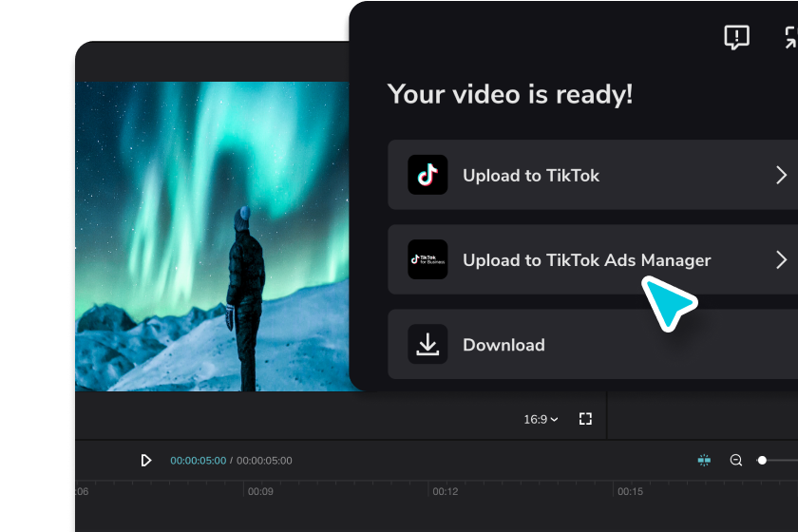The width and height of the screenshot is (798, 532).
Task: Zoom out the timeline
Action: pos(736,460)
